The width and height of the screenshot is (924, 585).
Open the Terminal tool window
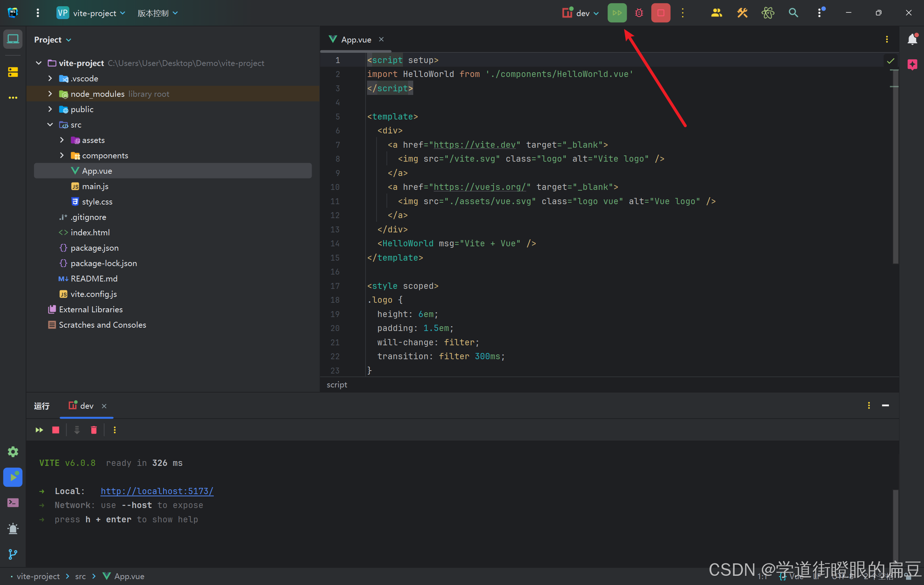pyautogui.click(x=13, y=503)
